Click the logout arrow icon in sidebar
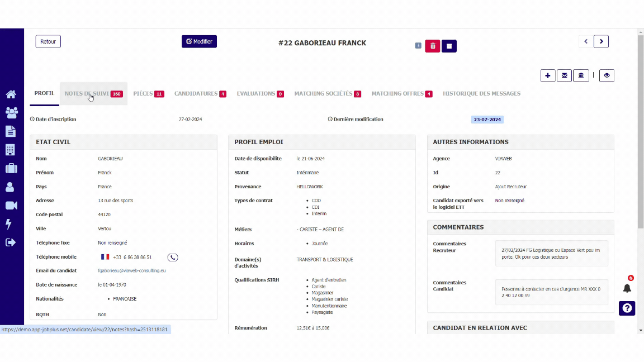The height and width of the screenshot is (362, 644). tap(11, 242)
